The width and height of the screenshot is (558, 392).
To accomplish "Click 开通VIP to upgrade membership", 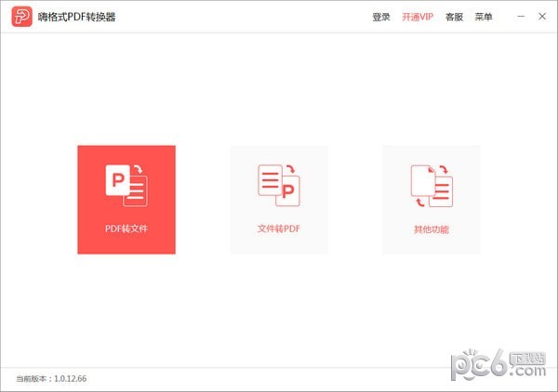I will click(418, 17).
